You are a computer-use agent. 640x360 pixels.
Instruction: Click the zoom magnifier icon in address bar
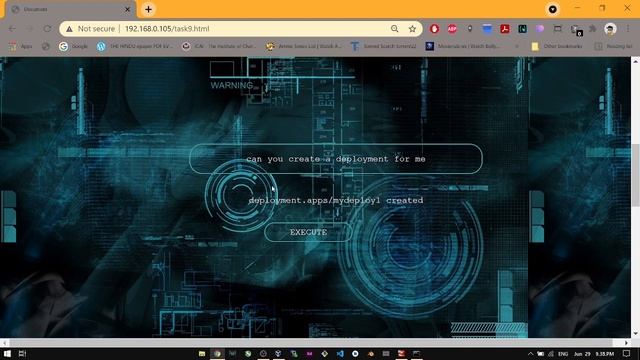(x=394, y=29)
